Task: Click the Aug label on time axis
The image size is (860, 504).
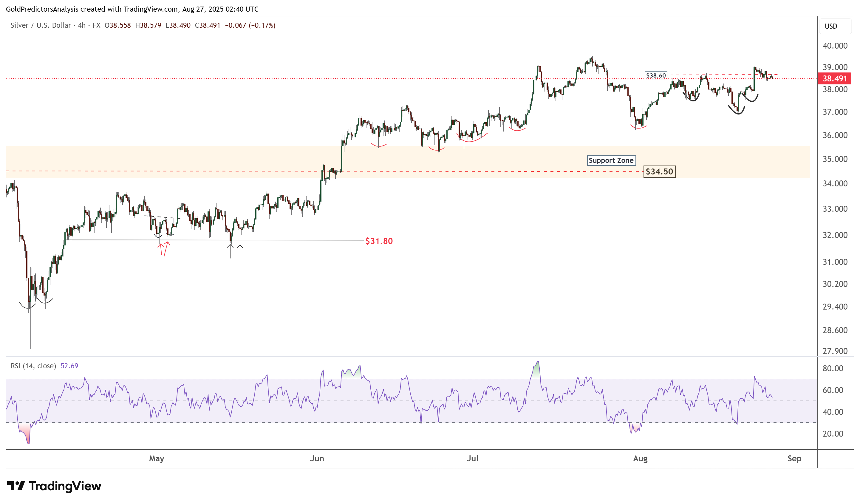Action: tap(640, 459)
